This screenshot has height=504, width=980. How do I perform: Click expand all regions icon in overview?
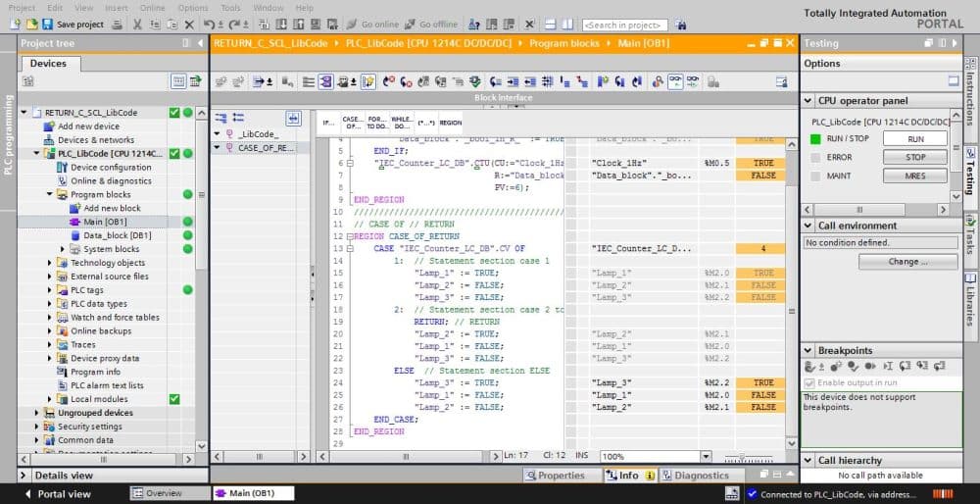point(221,118)
